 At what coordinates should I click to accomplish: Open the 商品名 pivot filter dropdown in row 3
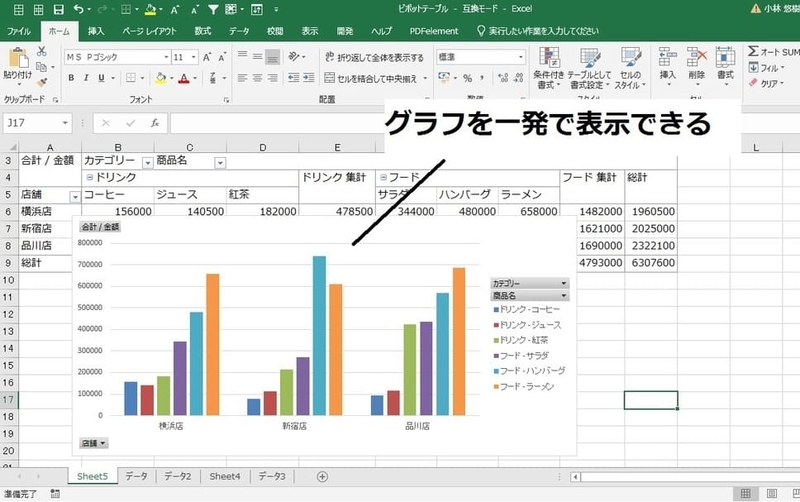[x=220, y=163]
